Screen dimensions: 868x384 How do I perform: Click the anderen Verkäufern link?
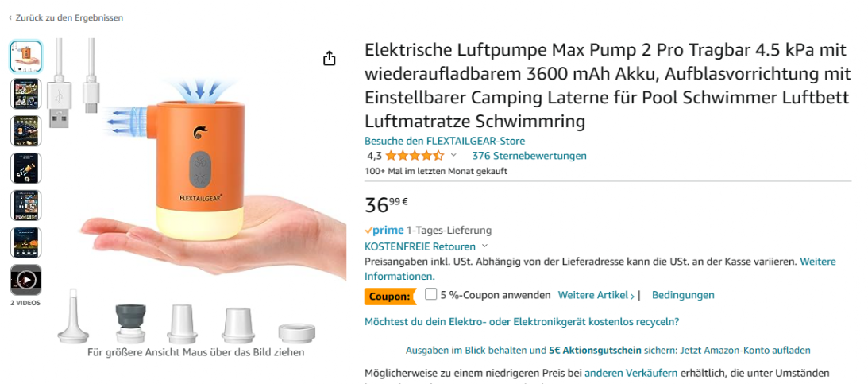click(x=631, y=374)
